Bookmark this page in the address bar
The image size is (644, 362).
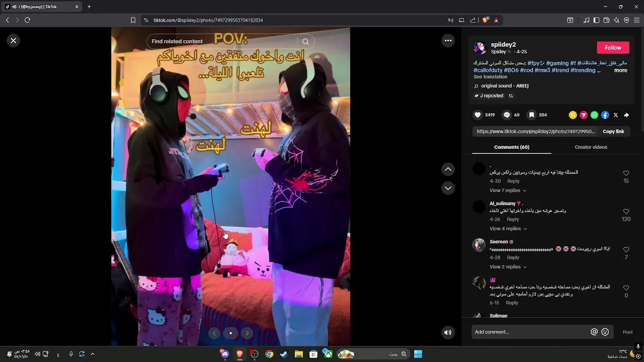coord(133,20)
